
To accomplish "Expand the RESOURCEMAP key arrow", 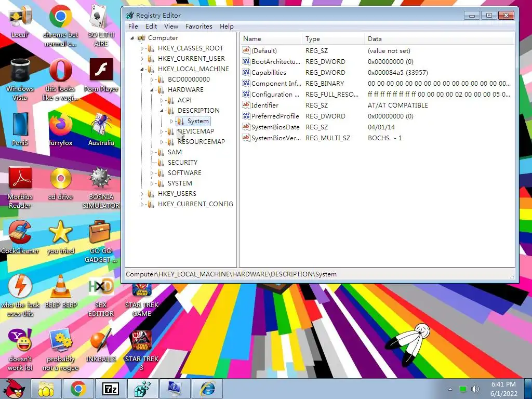I will 162,142.
